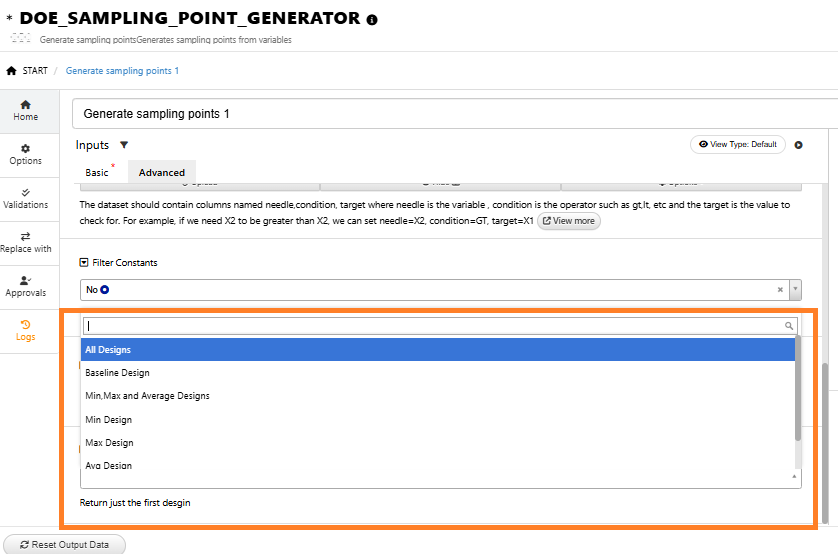Toggle the View Type: Default eye button
Screen dimensions: 838x554
(x=738, y=144)
